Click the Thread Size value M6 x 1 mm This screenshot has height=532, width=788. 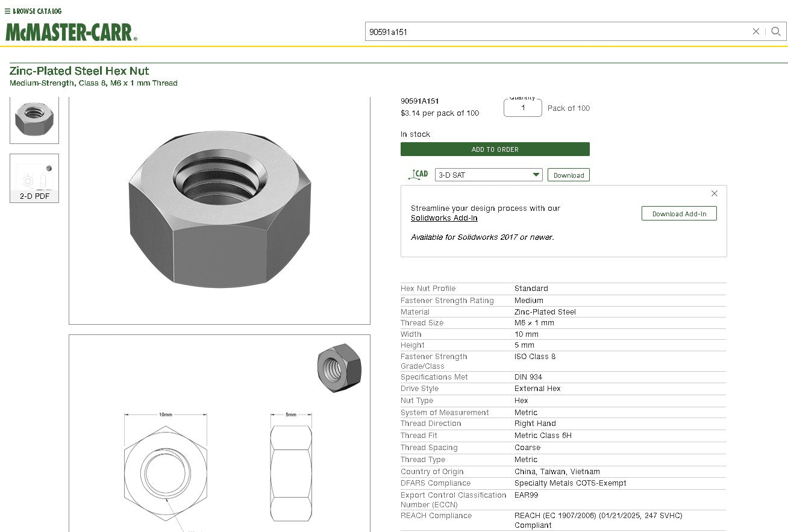(534, 323)
